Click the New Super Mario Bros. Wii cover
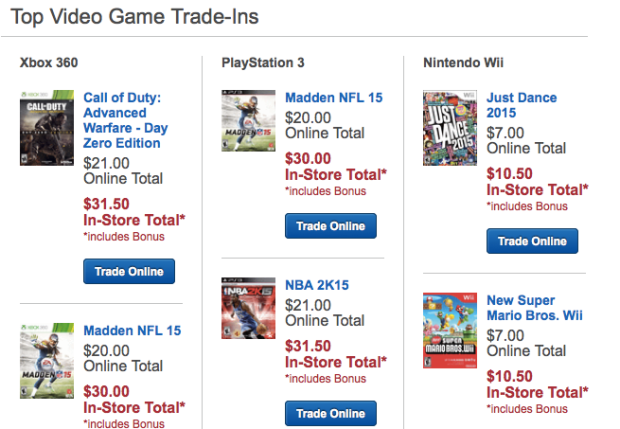Screen dimensions: 620x429 coord(450,331)
